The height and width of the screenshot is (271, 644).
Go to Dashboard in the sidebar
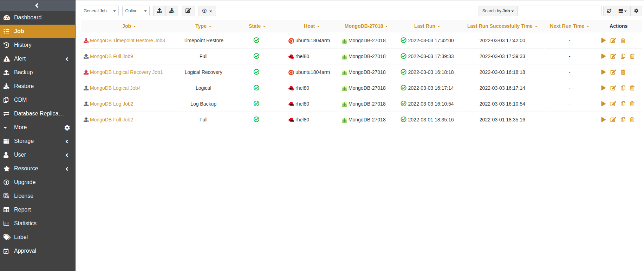point(38,18)
